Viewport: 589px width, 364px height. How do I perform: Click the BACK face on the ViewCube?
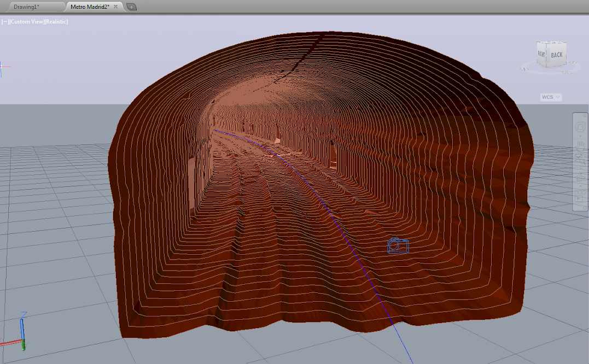556,55
